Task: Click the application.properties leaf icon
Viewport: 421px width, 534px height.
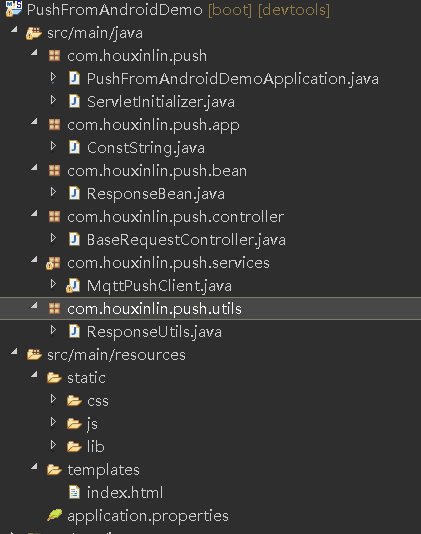Action: point(55,515)
